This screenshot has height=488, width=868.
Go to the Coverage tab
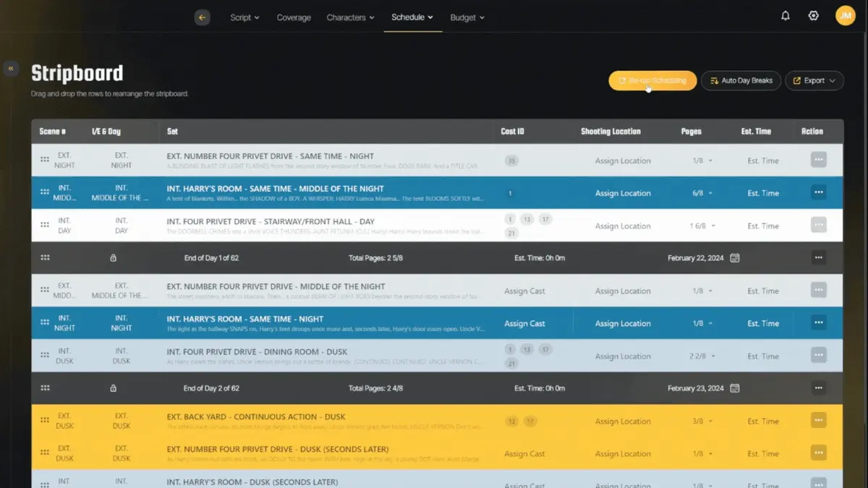[294, 17]
